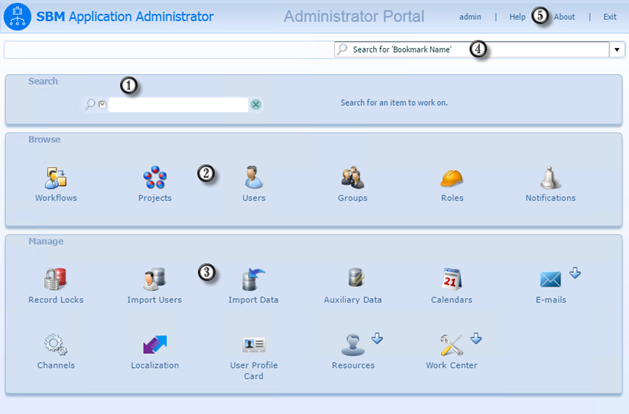Click 'Search for an item to work on.' text

pos(394,103)
